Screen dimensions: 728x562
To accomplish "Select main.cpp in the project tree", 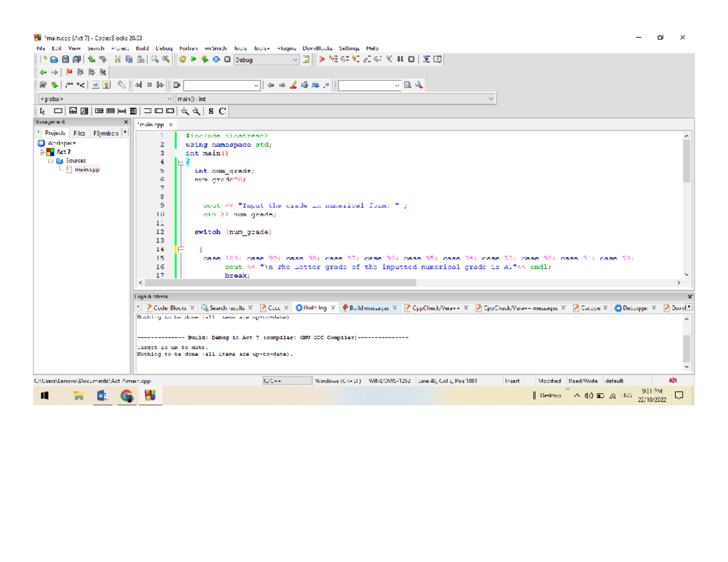I will click(x=87, y=170).
